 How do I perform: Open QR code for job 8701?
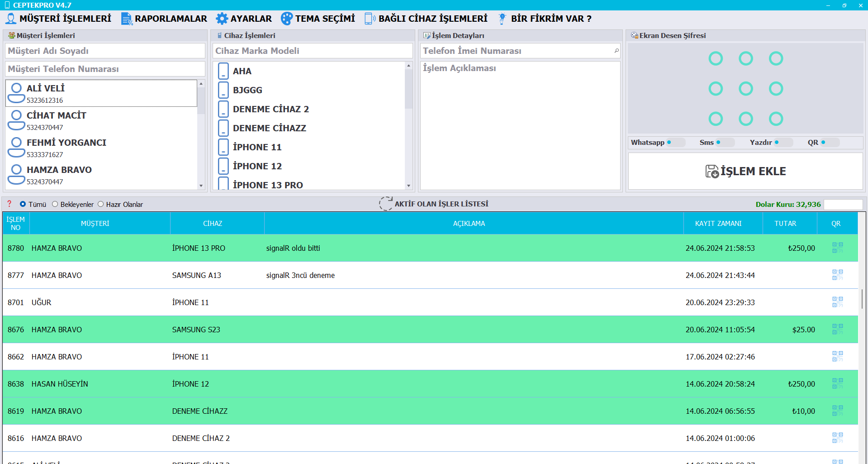(x=837, y=302)
